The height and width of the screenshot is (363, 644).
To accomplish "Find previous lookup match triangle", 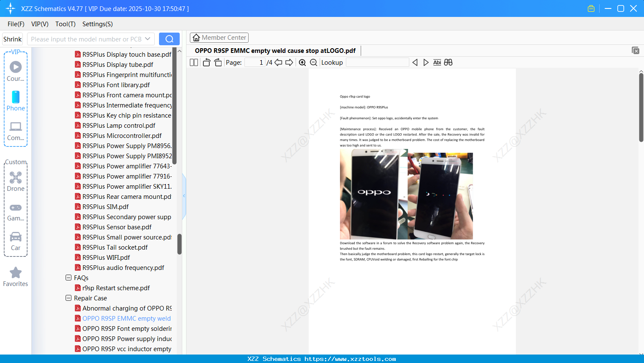I will pyautogui.click(x=415, y=63).
